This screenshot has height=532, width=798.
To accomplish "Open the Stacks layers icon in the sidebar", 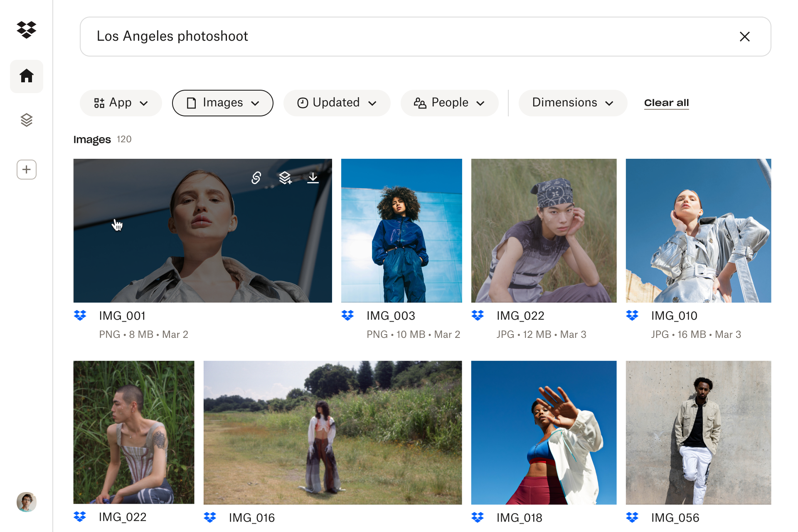I will (x=27, y=120).
